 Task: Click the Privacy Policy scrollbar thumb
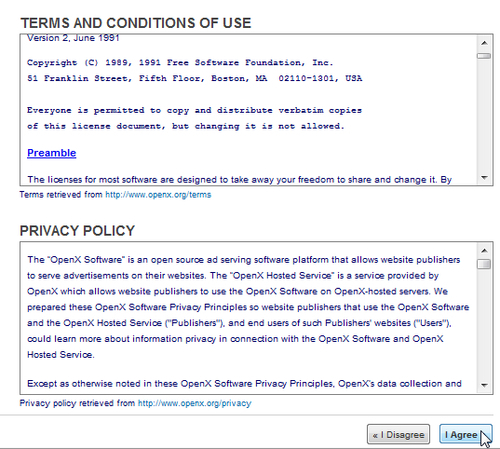click(484, 264)
